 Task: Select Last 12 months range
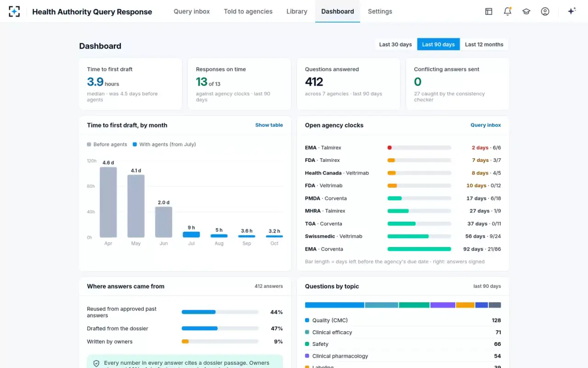(484, 45)
